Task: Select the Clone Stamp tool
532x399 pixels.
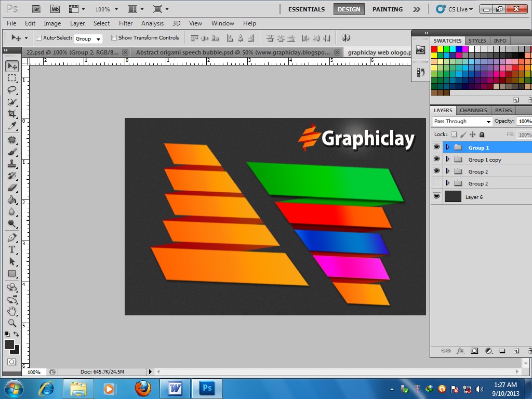Action: (12, 164)
